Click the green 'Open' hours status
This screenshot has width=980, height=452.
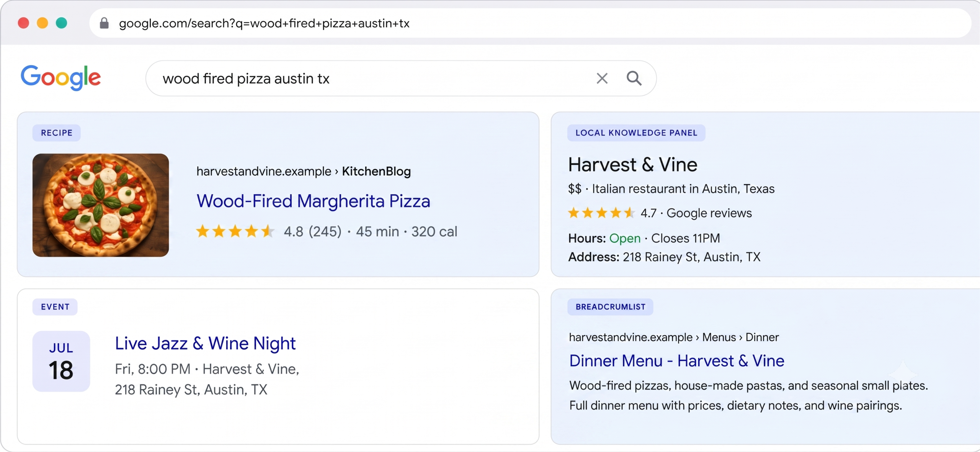[625, 238]
